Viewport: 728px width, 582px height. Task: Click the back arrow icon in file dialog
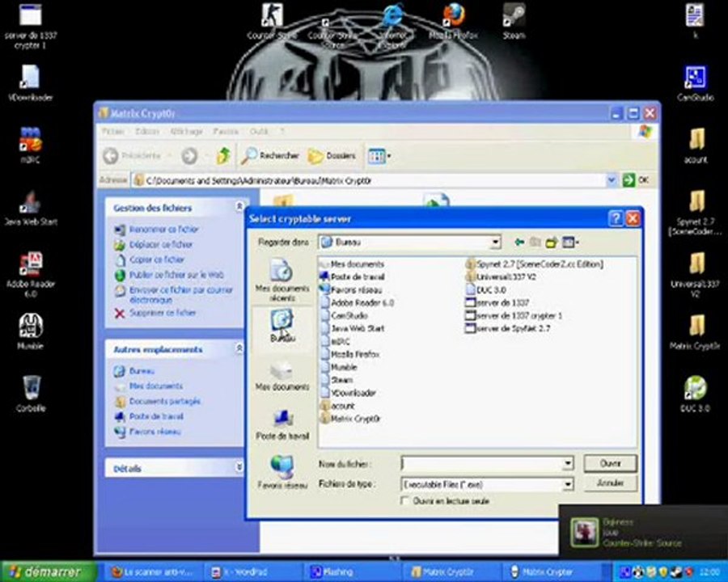(519, 242)
